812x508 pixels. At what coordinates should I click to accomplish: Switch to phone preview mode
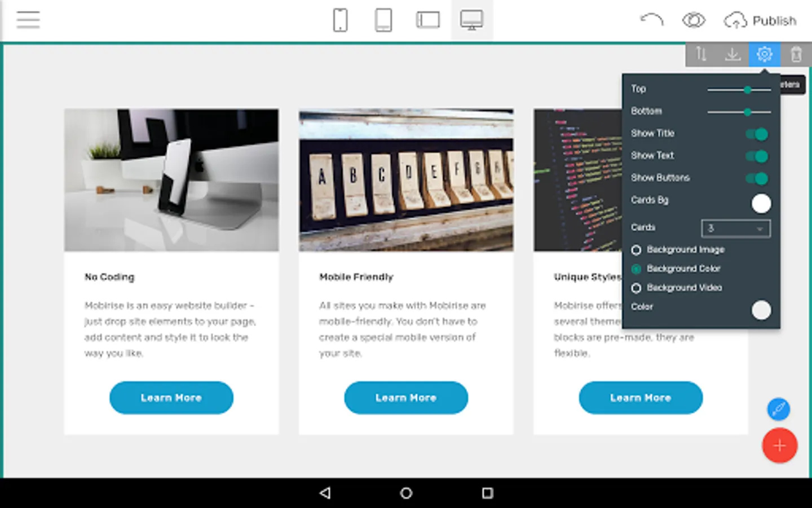341,20
